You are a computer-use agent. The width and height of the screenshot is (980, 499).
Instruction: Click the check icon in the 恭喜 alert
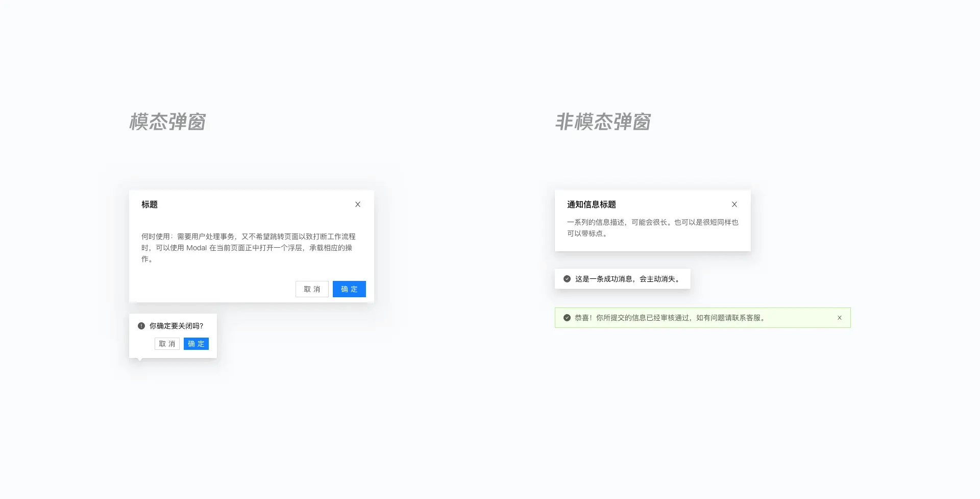pos(567,318)
